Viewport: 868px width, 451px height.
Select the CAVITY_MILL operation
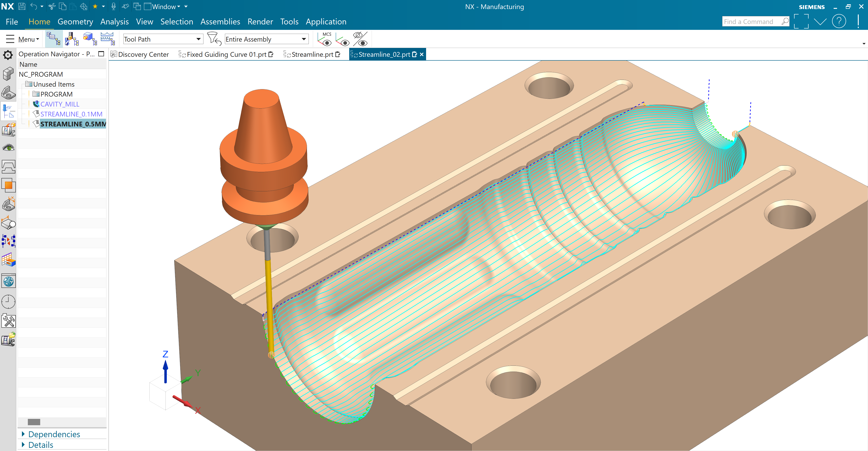[60, 104]
